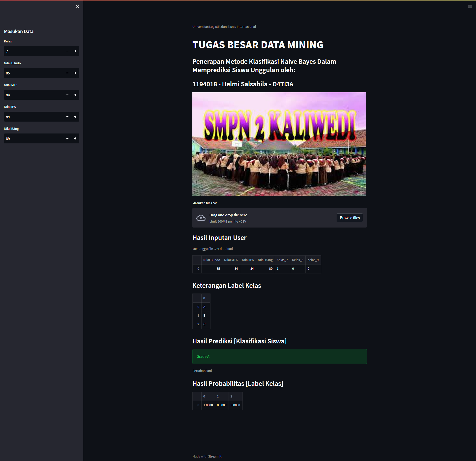This screenshot has height=461, width=476.
Task: Open the hamburger menu top right
Action: 470,6
